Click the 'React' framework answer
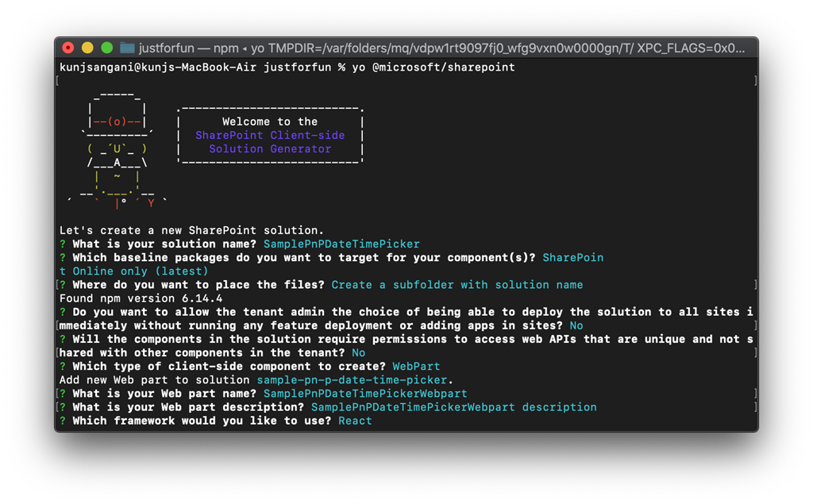The width and height of the screenshot is (813, 504). coord(355,421)
